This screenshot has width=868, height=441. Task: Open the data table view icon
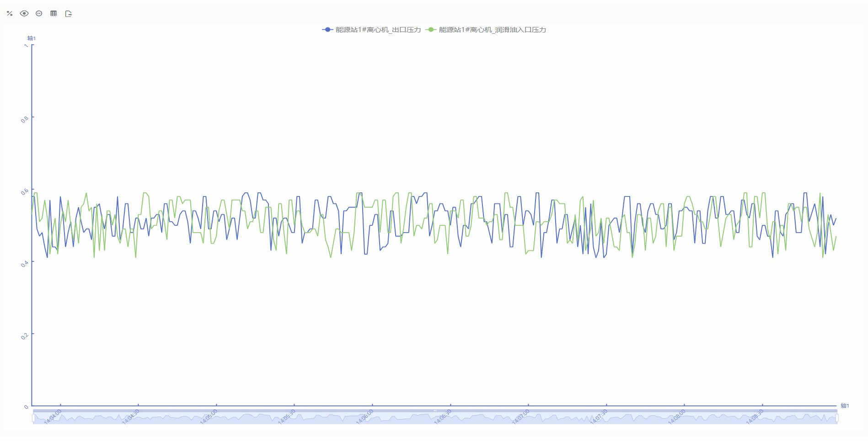pyautogui.click(x=54, y=14)
